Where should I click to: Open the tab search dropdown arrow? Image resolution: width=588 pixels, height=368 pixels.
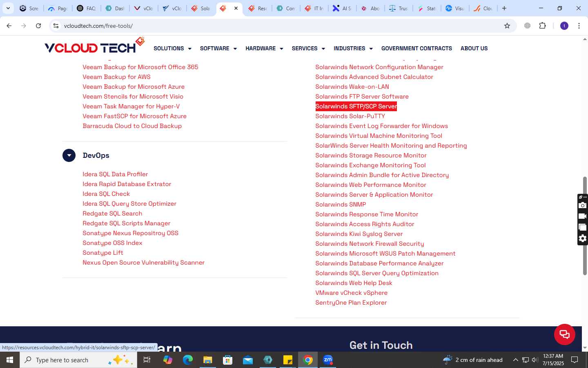click(x=8, y=8)
